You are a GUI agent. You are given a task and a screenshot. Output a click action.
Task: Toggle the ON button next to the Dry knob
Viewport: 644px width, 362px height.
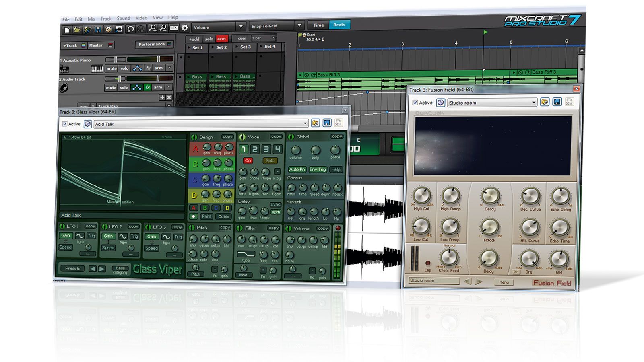516,272
